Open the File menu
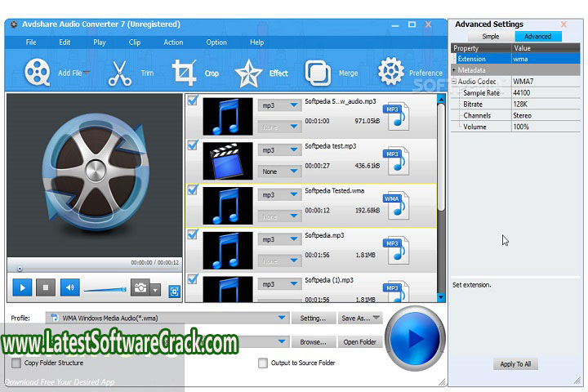The height and width of the screenshot is (392, 588). (x=31, y=42)
